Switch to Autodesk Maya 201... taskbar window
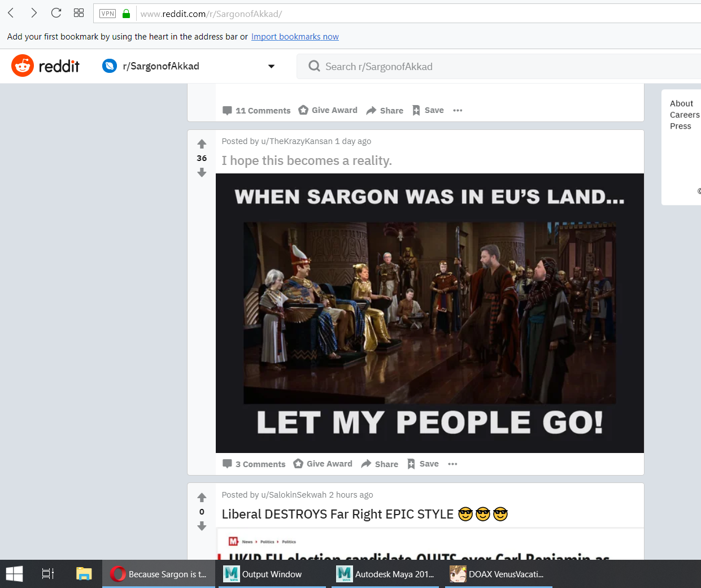701x588 pixels. point(385,574)
